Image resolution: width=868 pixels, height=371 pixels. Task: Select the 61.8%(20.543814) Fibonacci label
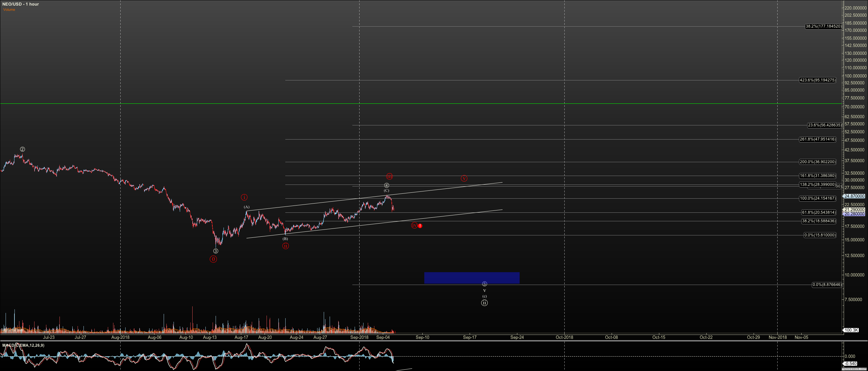click(x=818, y=212)
